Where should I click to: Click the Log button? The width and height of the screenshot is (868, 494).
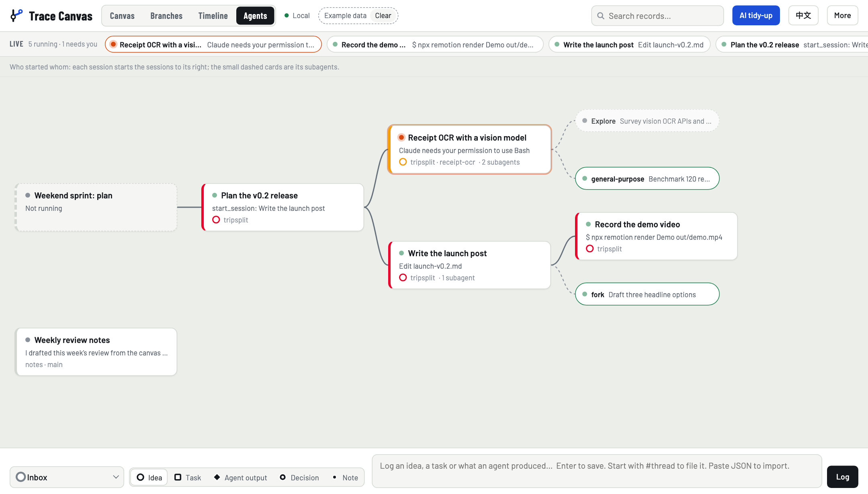842,477
